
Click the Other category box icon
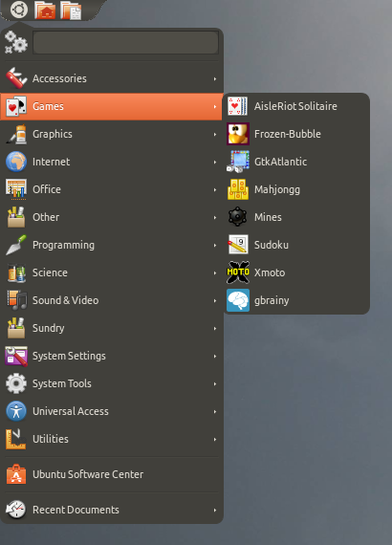point(16,217)
